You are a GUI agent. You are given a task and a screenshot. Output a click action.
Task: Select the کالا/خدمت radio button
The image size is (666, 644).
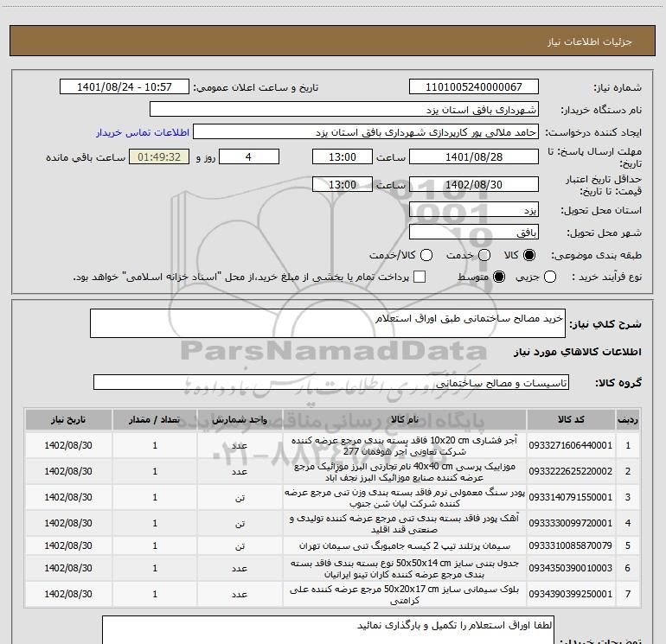pyautogui.click(x=426, y=255)
